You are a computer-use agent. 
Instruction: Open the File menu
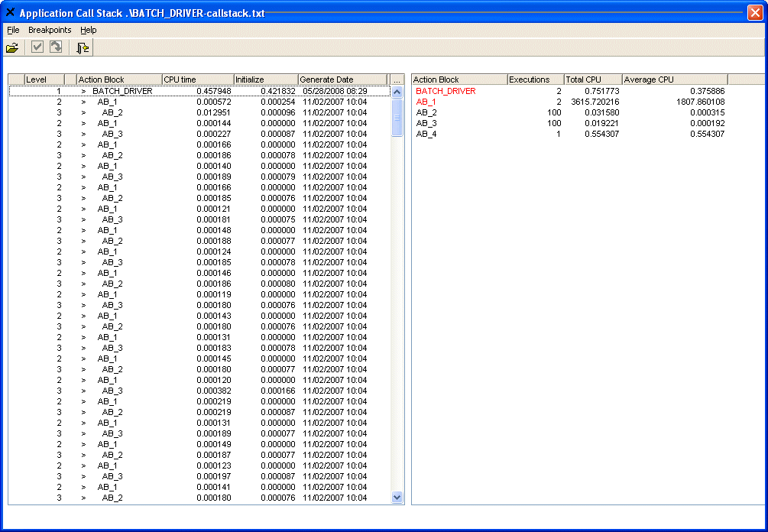pos(13,30)
